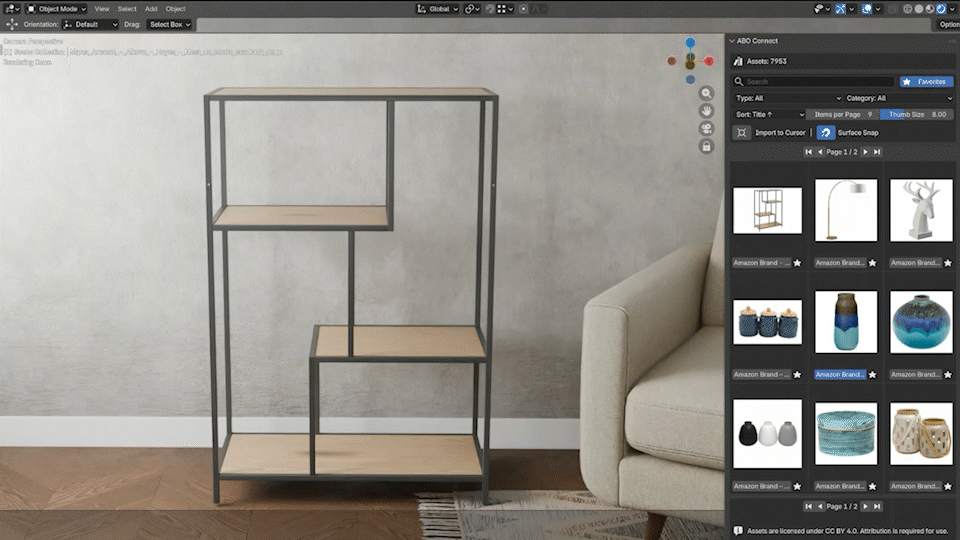Image resolution: width=960 pixels, height=540 pixels.
Task: Go to next page in bottom pagination
Action: click(865, 506)
